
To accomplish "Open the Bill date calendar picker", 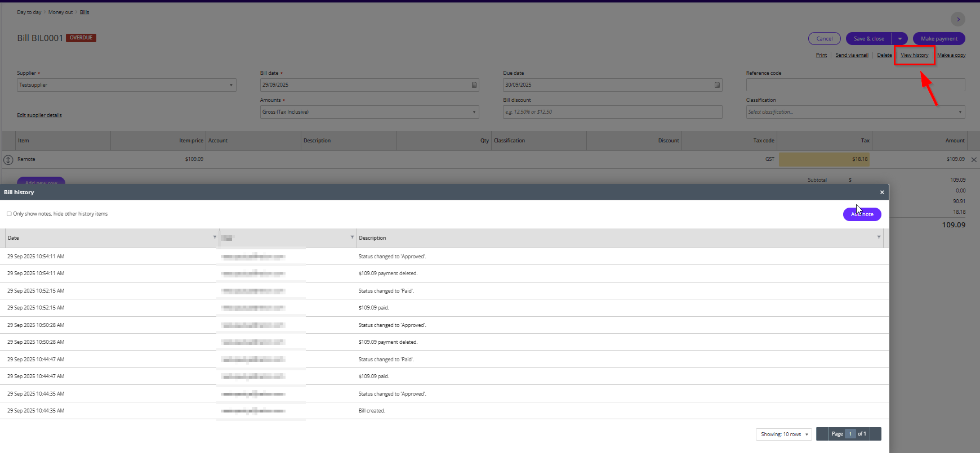I will tap(474, 85).
